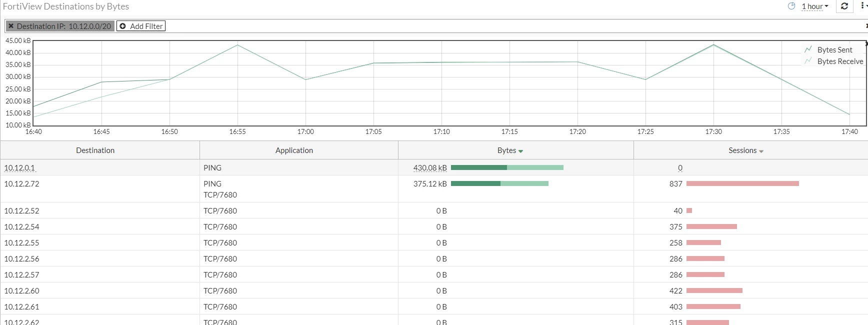Image resolution: width=868 pixels, height=325 pixels.
Task: Sort by the Sessions column header
Action: pyautogui.click(x=750, y=150)
